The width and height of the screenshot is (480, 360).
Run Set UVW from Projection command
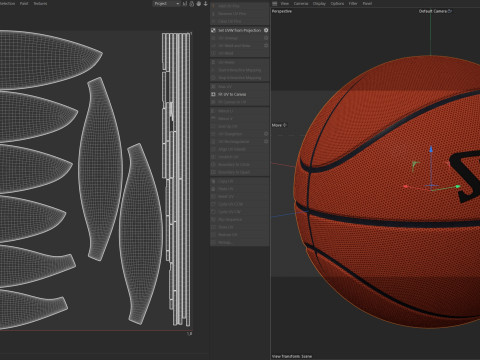[239, 30]
